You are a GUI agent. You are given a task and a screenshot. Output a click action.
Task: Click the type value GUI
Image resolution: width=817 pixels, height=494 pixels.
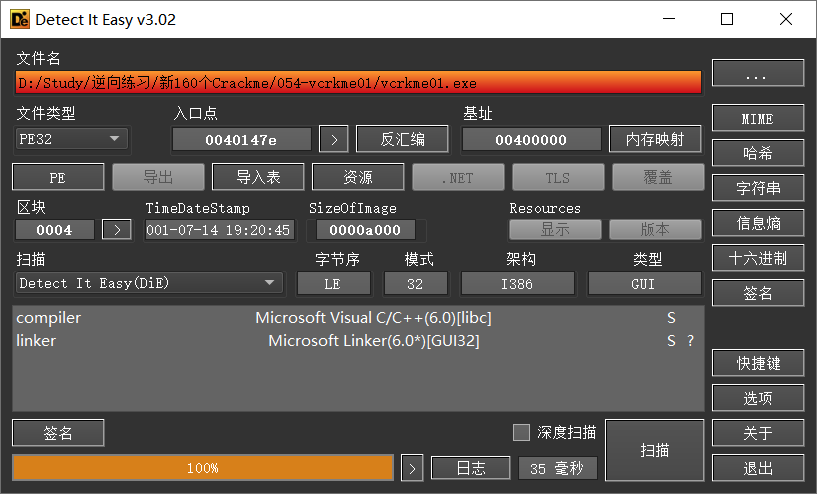pos(644,284)
